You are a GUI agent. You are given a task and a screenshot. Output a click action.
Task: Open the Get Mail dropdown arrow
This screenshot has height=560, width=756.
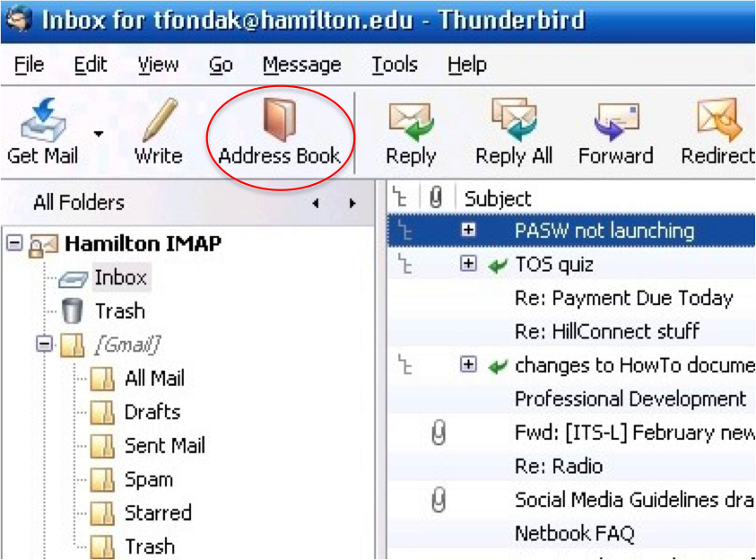click(99, 134)
